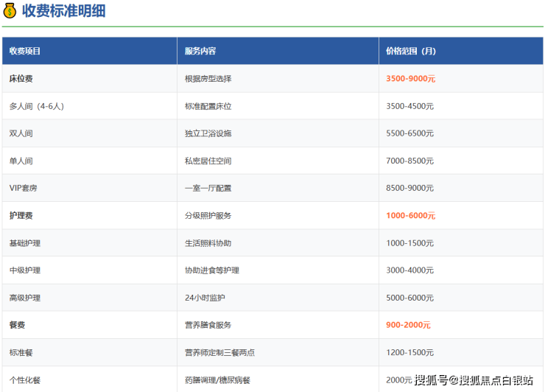This screenshot has height=392, width=545.
Task: Select the 多人间（4-6人）row label
Action: [37, 106]
